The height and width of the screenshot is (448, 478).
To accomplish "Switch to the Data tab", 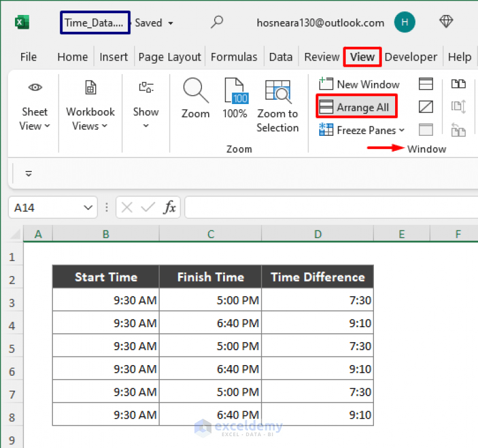I will coord(281,57).
